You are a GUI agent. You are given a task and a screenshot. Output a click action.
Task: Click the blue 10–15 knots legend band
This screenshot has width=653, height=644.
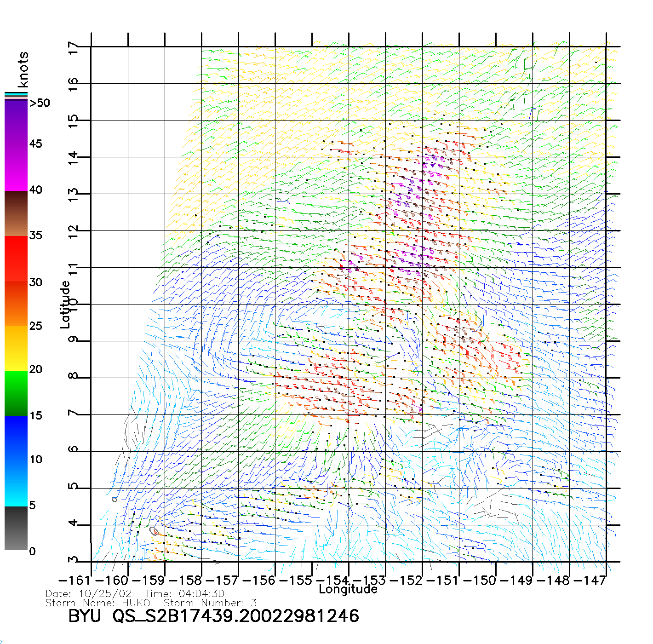click(16, 437)
